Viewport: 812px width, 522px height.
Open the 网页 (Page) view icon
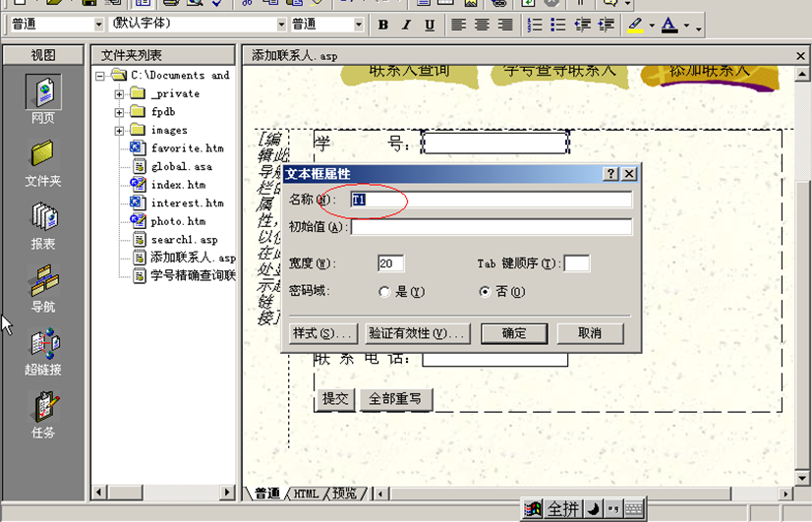pos(43,93)
